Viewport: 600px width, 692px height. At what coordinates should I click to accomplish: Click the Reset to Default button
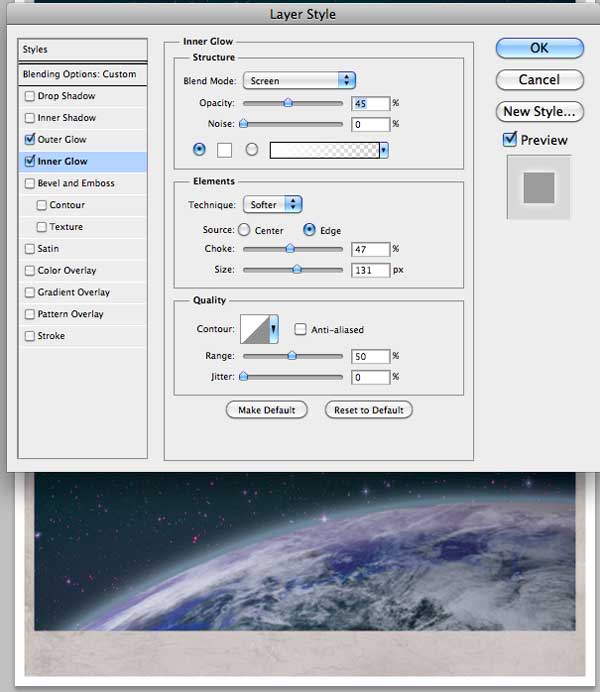coord(369,410)
